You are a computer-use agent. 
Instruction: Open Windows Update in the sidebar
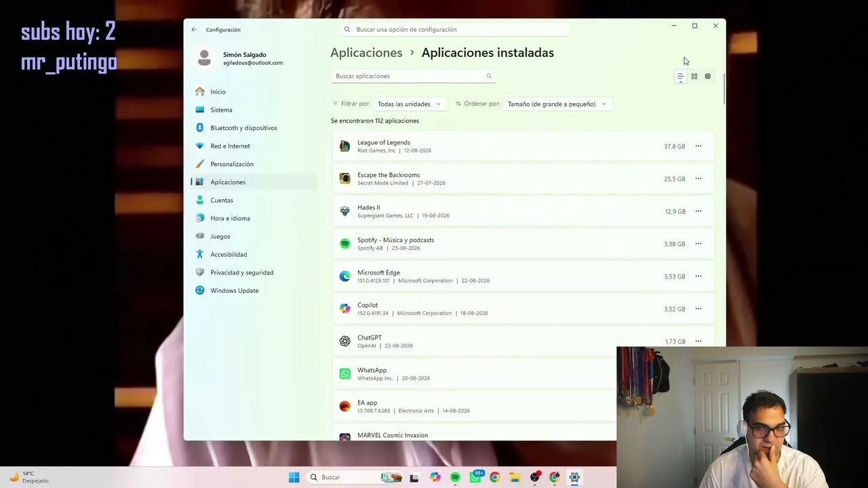click(x=254, y=291)
